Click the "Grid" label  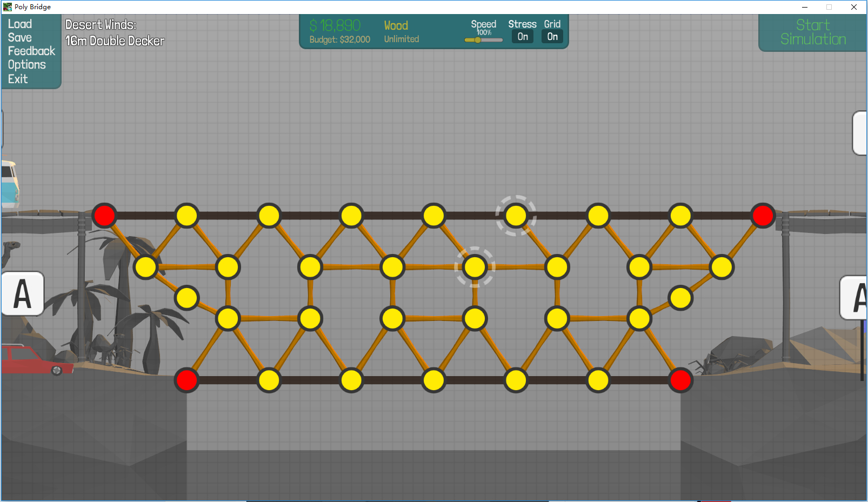click(552, 24)
